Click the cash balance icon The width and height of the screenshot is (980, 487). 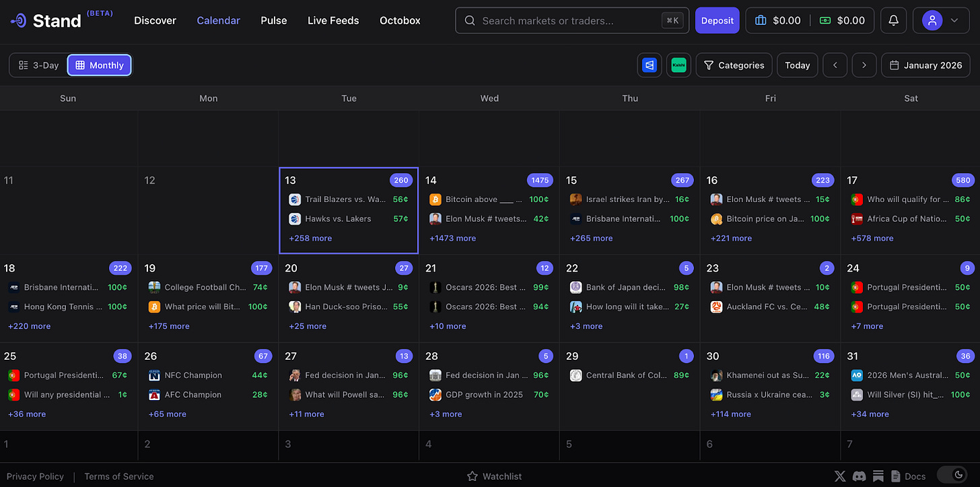point(825,20)
